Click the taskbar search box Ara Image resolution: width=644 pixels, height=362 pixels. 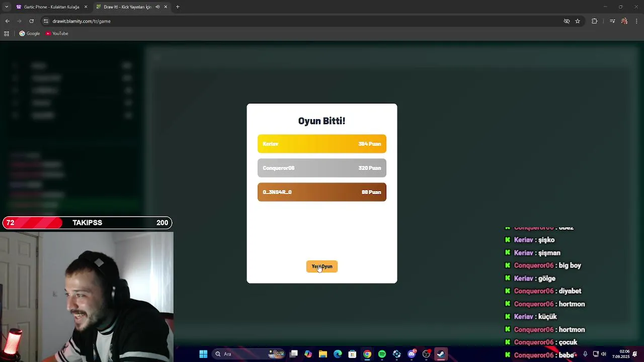(249, 354)
